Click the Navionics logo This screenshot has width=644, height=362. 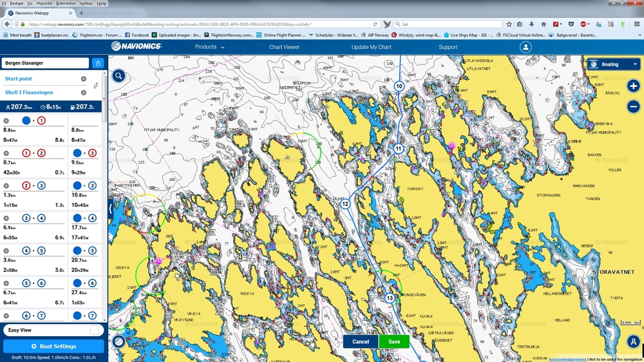(x=136, y=46)
